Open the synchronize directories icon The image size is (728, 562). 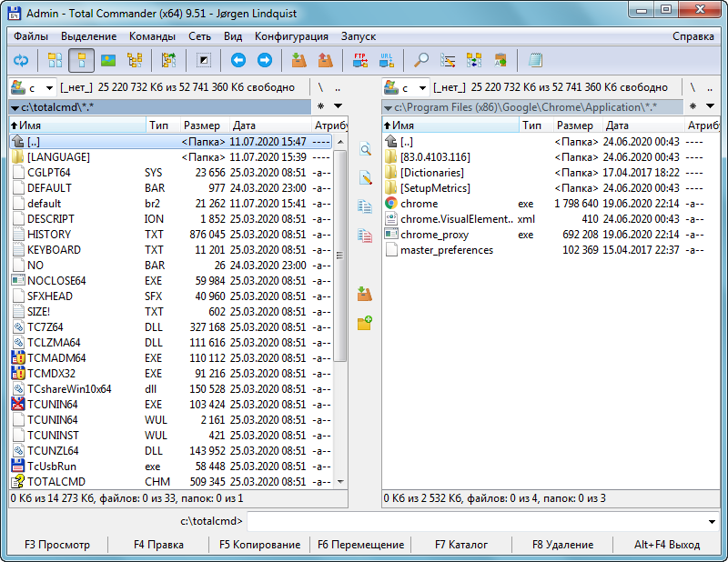tap(474, 60)
